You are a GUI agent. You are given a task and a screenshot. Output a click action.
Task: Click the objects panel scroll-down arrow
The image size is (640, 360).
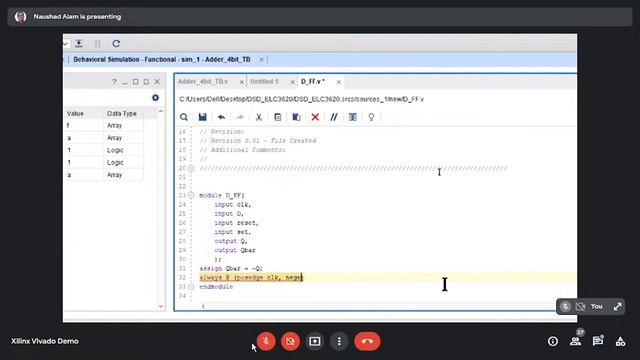pos(161,306)
